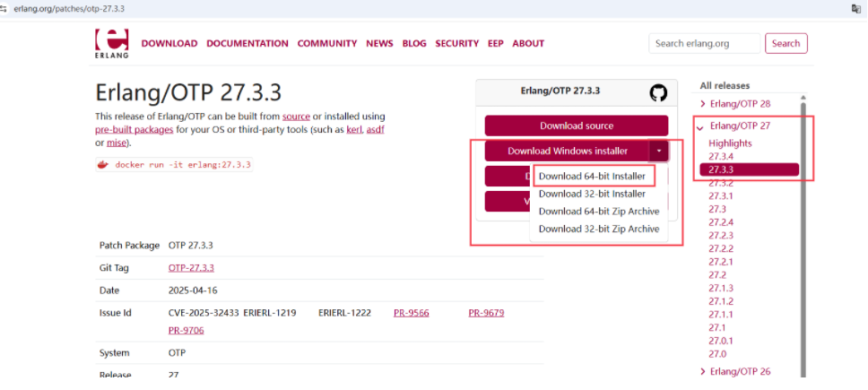Click the Search button

786,43
